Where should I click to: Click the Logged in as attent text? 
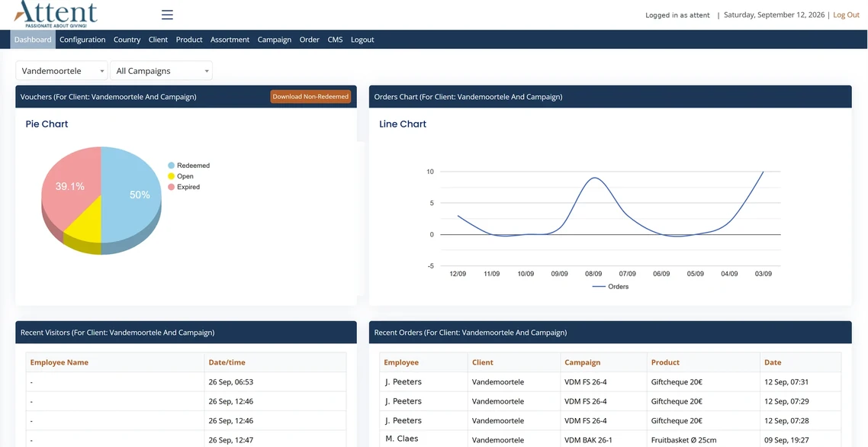coord(677,15)
